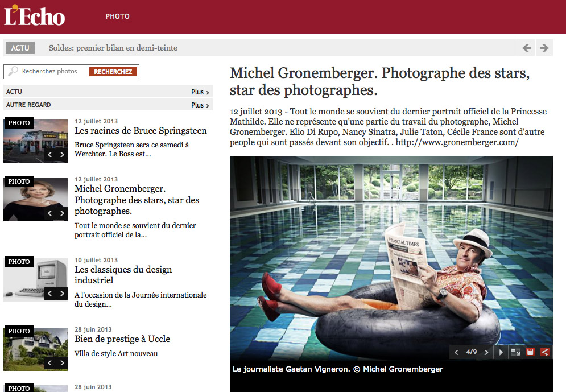This screenshot has height=392, width=566.
Task: Show previous news headline in ACTU ticker
Action: 527,48
